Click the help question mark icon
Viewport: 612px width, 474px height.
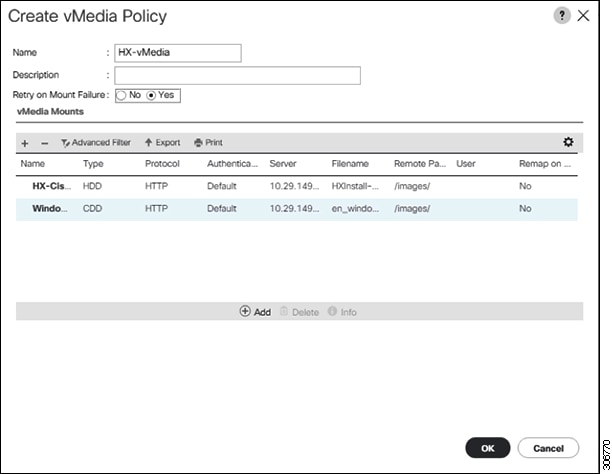click(x=563, y=15)
